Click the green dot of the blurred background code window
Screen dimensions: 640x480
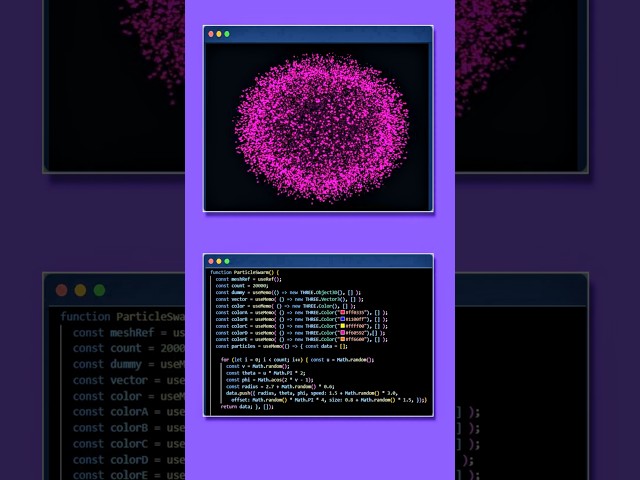click(x=100, y=290)
